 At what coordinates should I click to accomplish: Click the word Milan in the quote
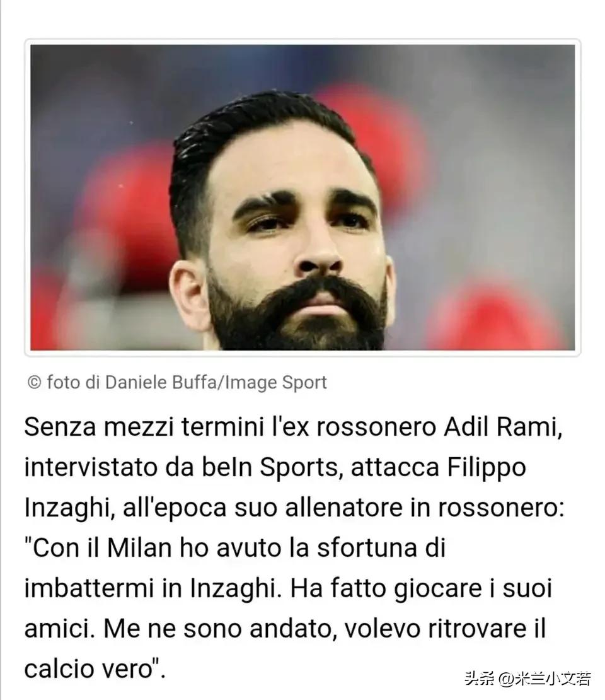click(139, 548)
